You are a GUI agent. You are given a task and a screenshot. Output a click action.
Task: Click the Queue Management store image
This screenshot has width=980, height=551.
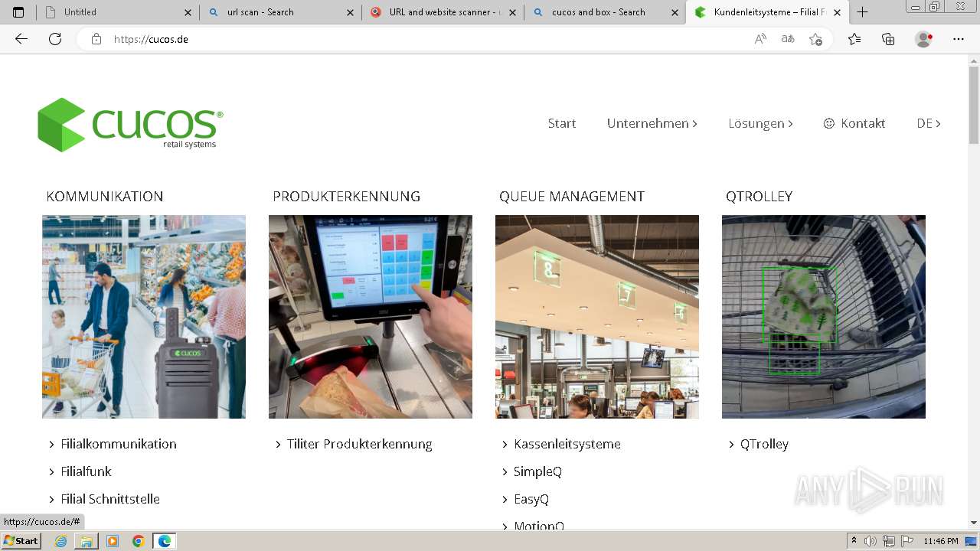pos(597,317)
